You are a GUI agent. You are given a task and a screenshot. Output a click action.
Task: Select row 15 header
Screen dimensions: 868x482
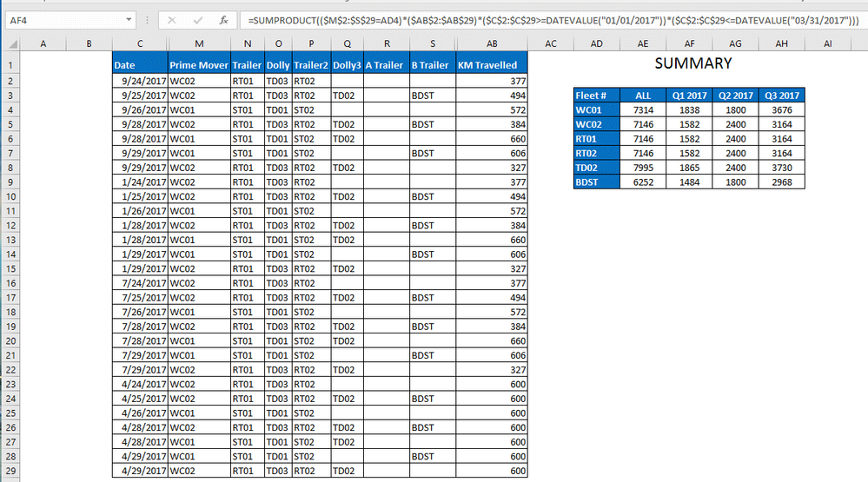tap(10, 269)
